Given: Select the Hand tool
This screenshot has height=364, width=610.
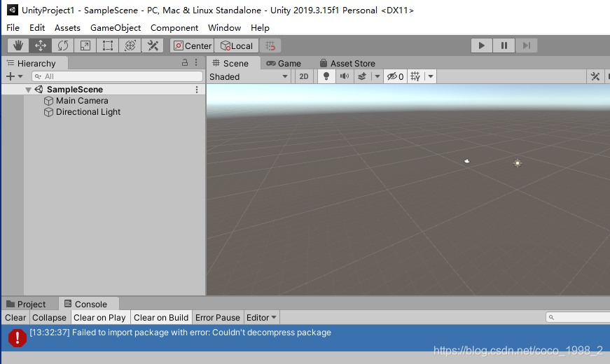Looking at the screenshot, I should click(x=18, y=46).
